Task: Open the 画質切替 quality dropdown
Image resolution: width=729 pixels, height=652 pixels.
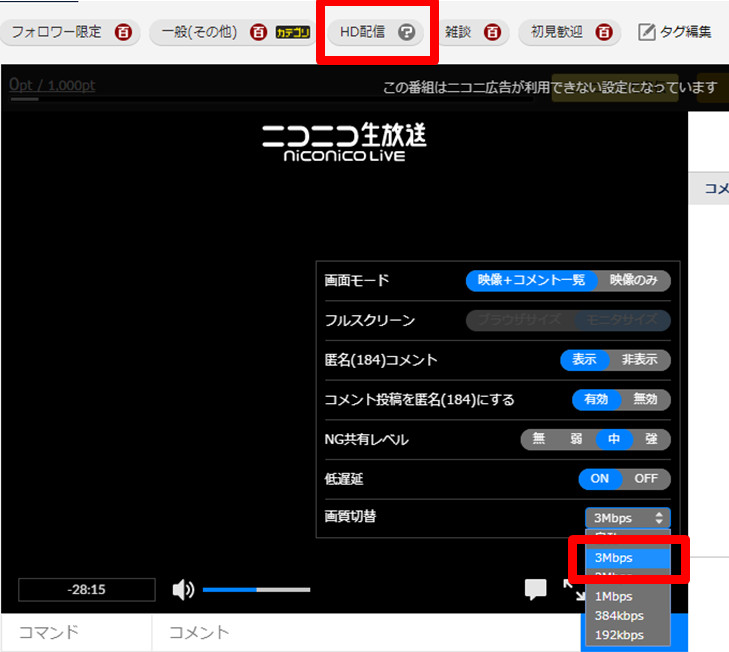Action: click(x=628, y=518)
